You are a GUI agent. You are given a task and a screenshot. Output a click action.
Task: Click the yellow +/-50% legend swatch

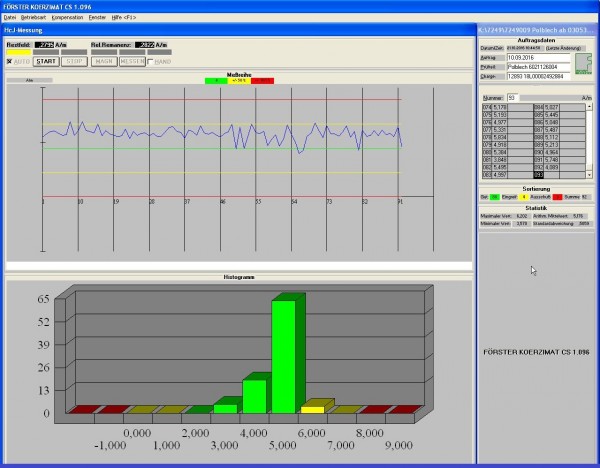[x=239, y=81]
